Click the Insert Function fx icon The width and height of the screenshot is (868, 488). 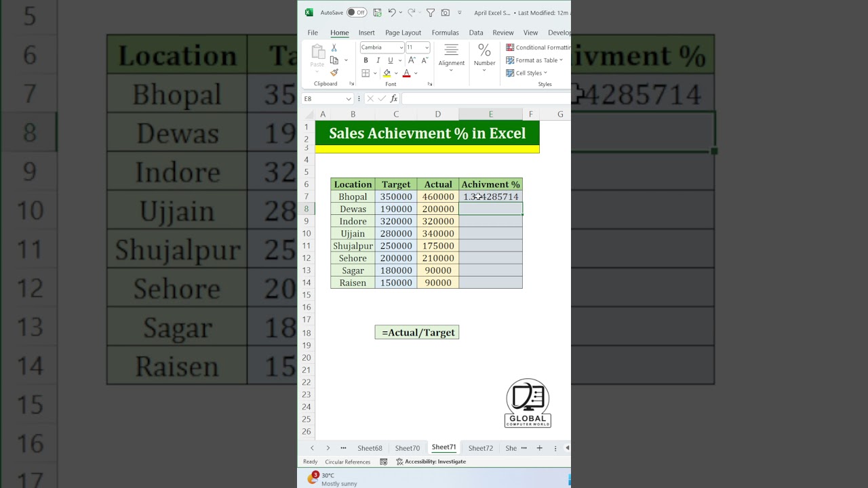(393, 99)
